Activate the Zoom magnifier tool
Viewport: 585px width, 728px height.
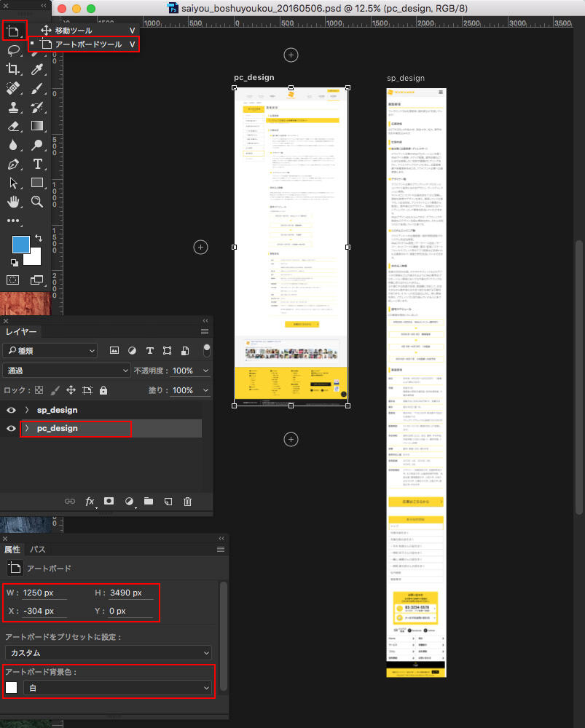(x=38, y=201)
